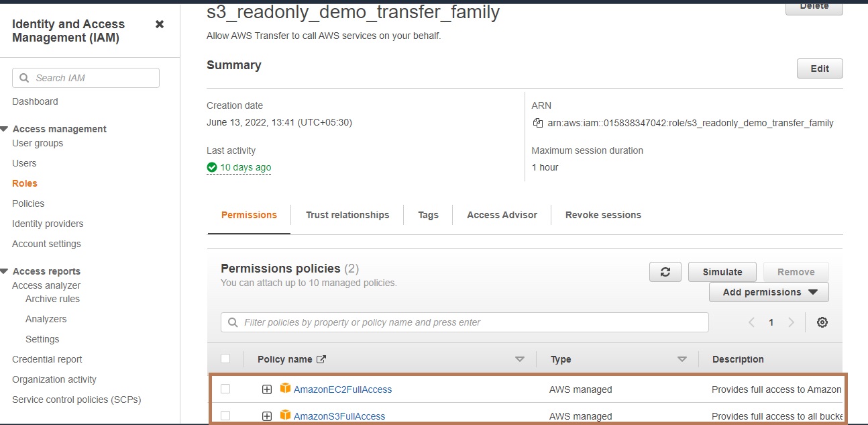The width and height of the screenshot is (868, 425).
Task: Refresh the permissions policies list
Action: (x=665, y=272)
